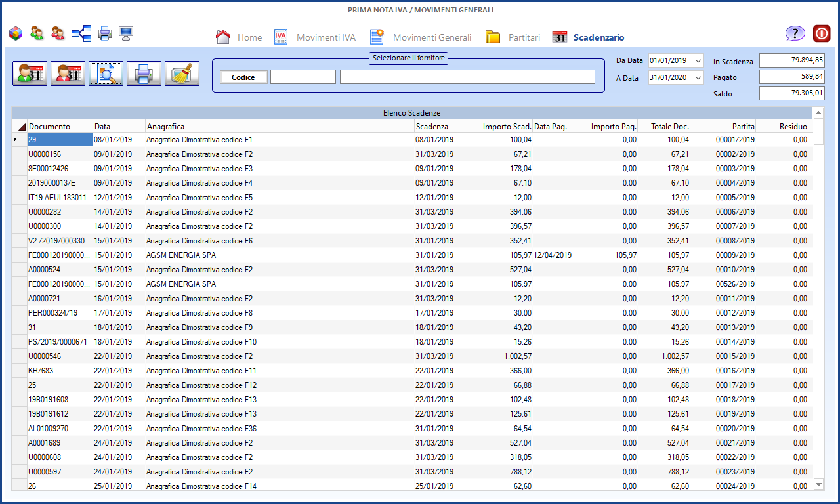The image size is (840, 504).
Task: Sort by the Scadenza column header
Action: click(x=440, y=126)
